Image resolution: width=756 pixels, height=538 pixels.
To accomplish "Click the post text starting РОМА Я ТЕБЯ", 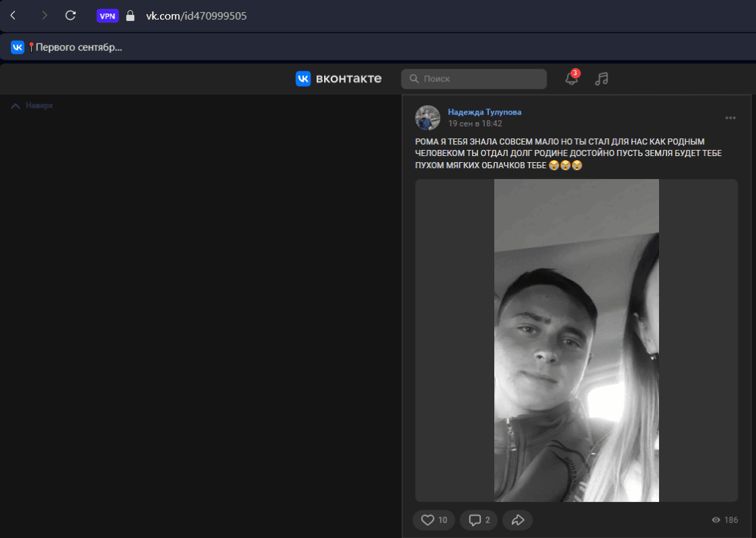I will click(x=568, y=153).
